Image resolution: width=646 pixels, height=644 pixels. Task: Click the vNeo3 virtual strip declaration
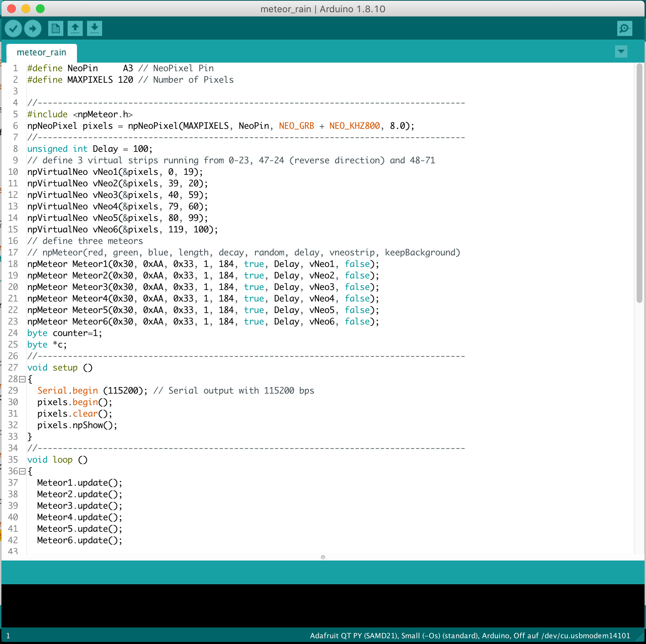118,195
